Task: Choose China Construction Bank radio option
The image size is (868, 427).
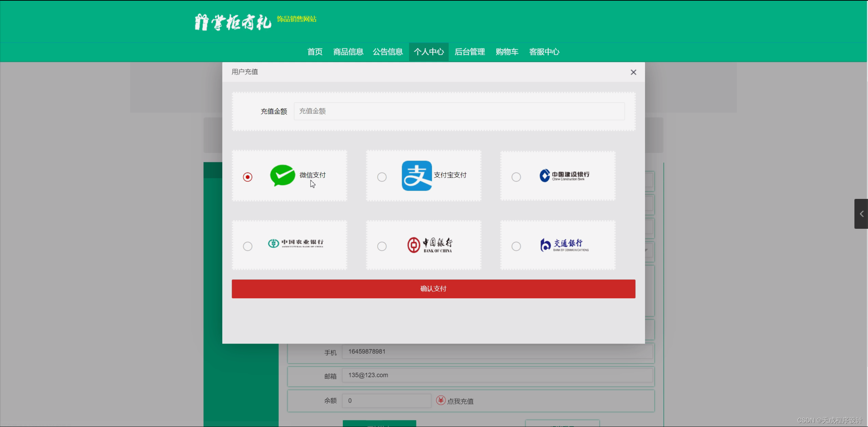Action: 516,177
